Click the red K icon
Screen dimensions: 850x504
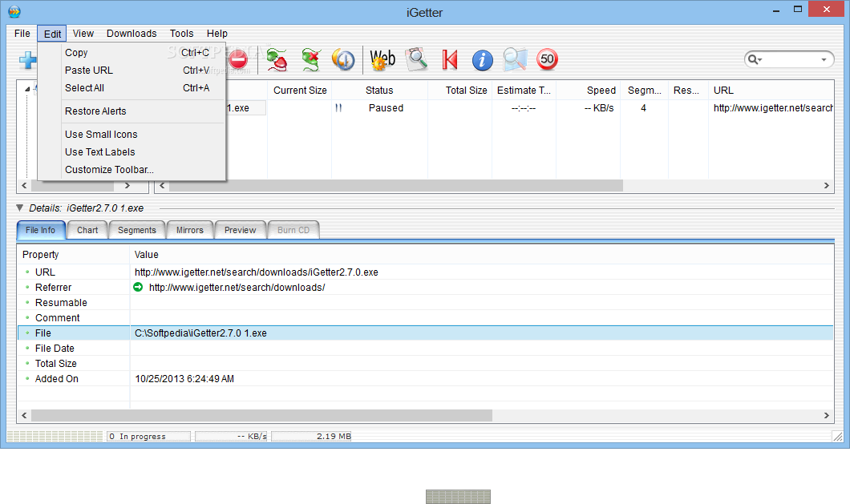click(449, 59)
